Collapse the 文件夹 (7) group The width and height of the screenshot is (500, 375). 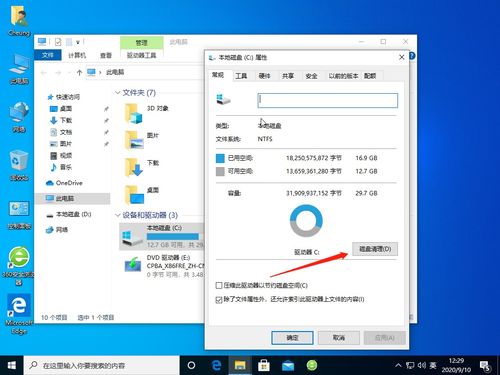point(117,93)
